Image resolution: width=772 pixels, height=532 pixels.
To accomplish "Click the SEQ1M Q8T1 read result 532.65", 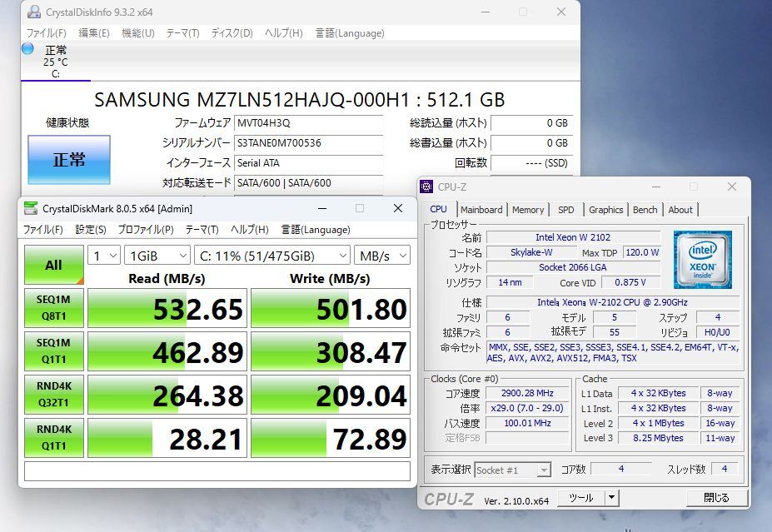I will [167, 308].
